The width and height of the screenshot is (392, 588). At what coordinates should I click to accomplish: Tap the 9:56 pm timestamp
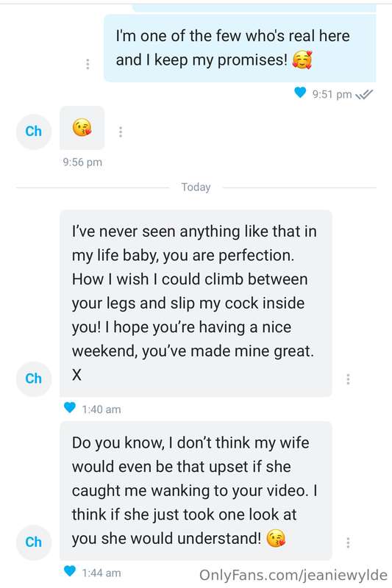point(82,162)
